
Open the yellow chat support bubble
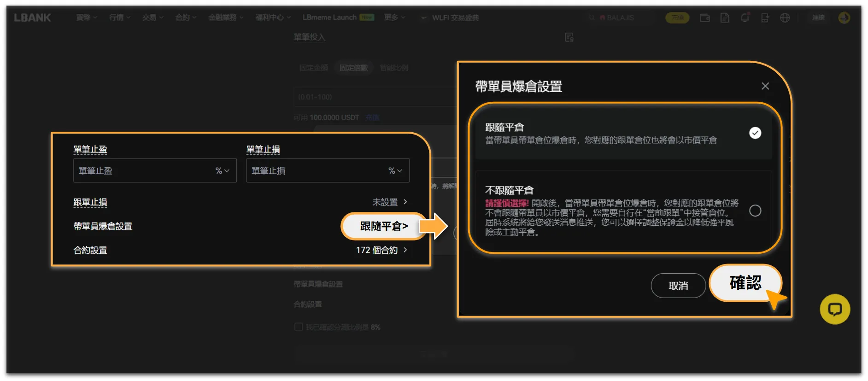coord(835,309)
